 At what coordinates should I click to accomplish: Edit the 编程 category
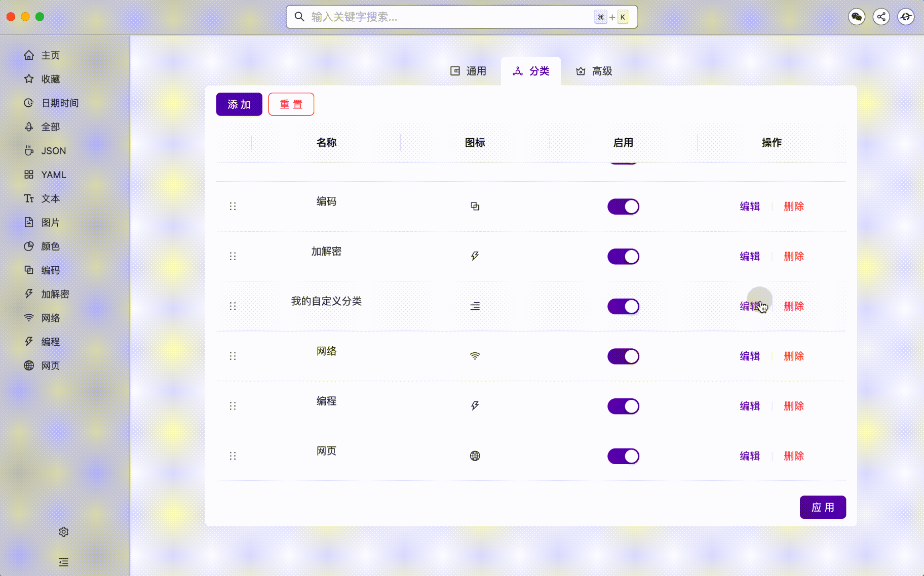point(750,406)
